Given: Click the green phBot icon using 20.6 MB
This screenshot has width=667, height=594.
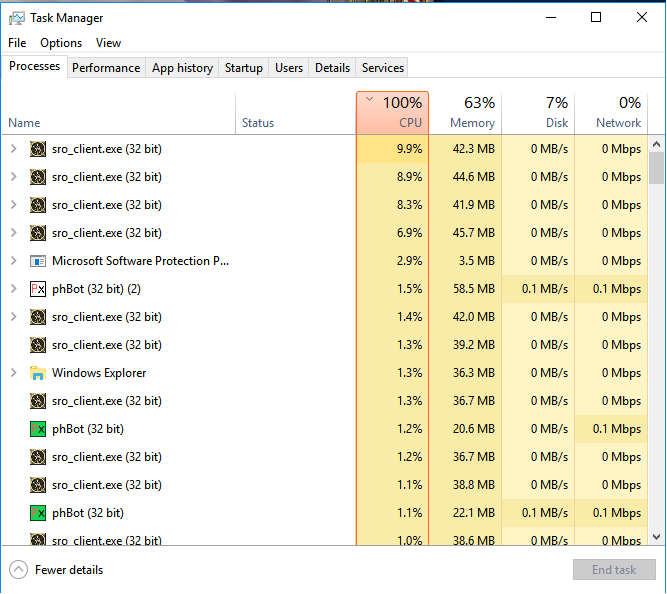Looking at the screenshot, I should pos(38,429).
